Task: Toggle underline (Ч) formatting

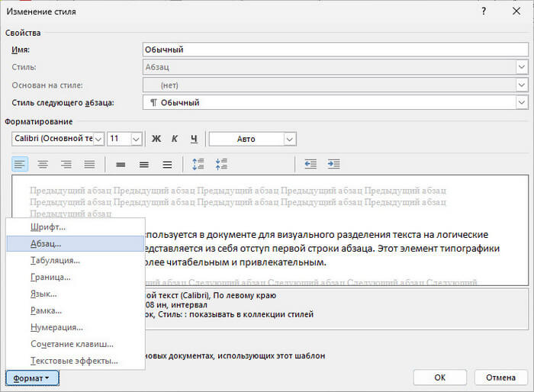Action: (194, 139)
